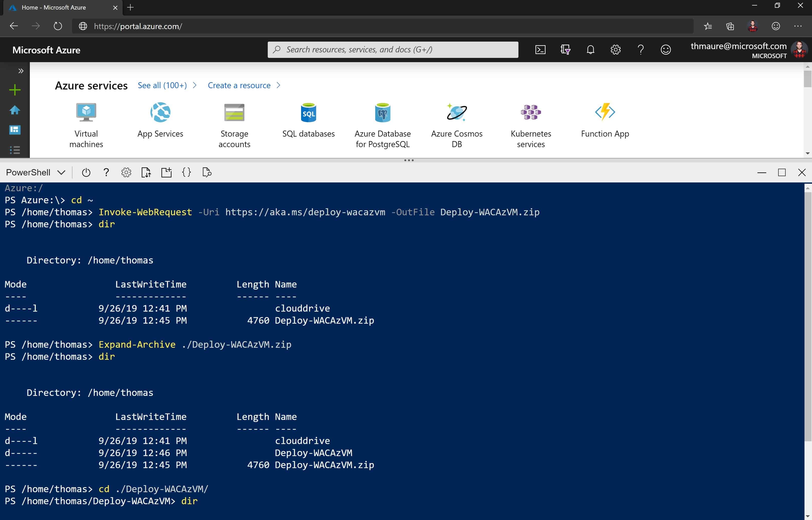Select the Virtual machines service
Screen dimensions: 812x520
(86, 125)
